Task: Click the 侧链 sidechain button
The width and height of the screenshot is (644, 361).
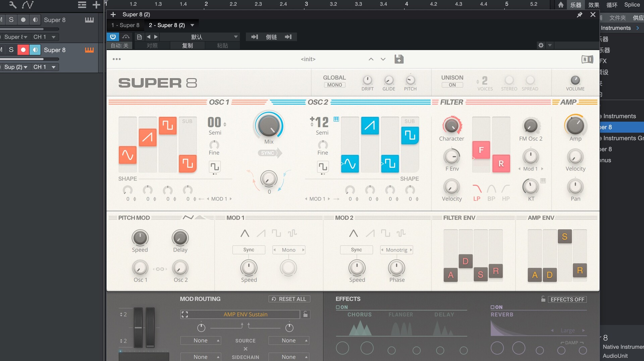Action: tap(271, 37)
